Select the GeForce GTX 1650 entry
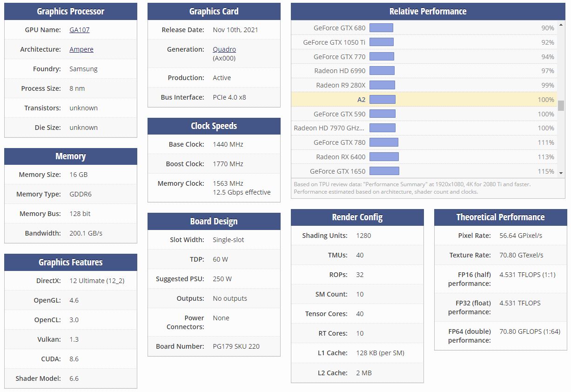571x392 pixels. pos(337,171)
